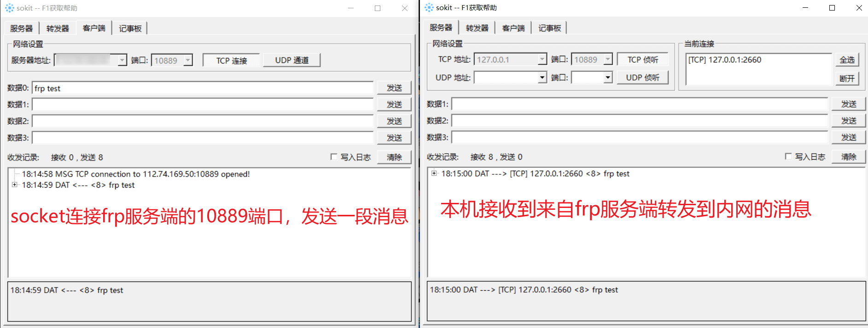The image size is (868, 328).
Task: Click 接收 8 , 发送 0 counter text
Action: click(496, 157)
